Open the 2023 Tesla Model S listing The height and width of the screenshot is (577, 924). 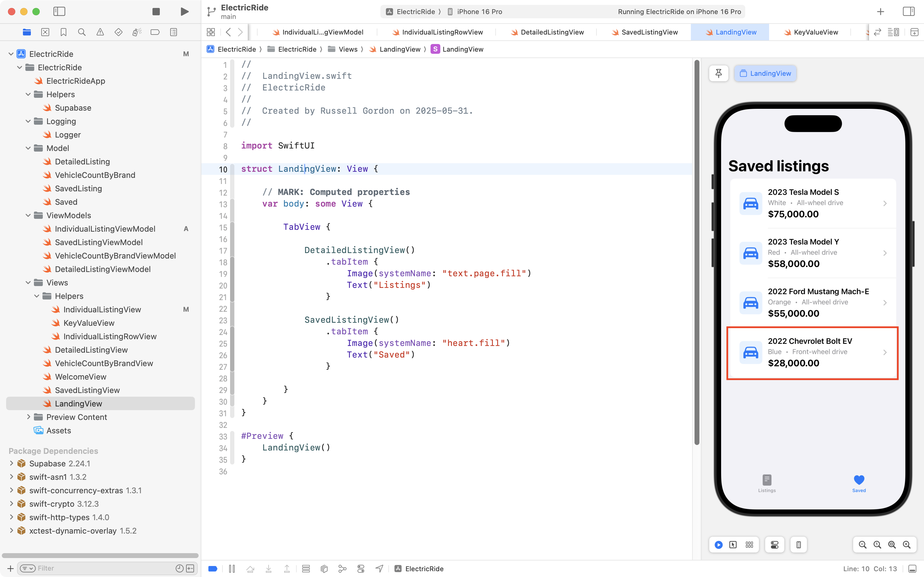pos(812,203)
